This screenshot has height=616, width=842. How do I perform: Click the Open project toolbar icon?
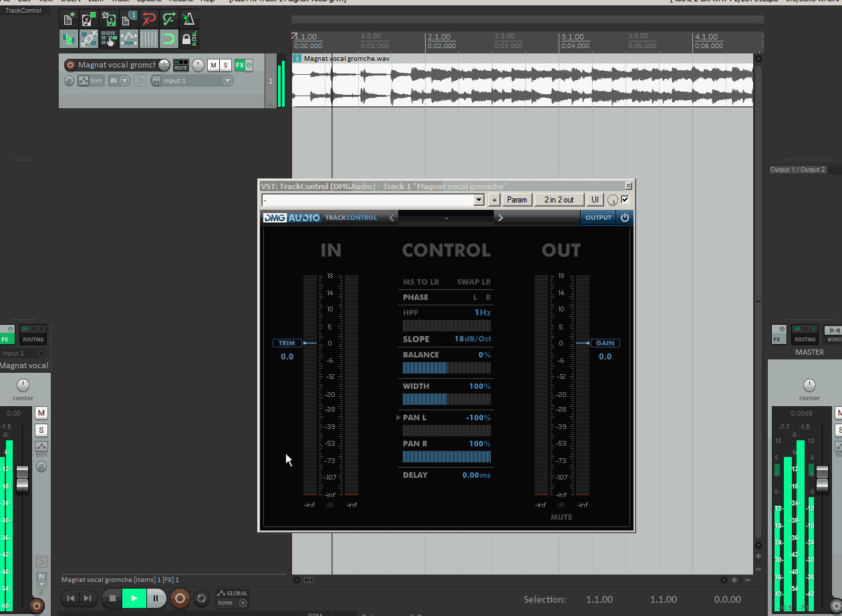point(89,19)
